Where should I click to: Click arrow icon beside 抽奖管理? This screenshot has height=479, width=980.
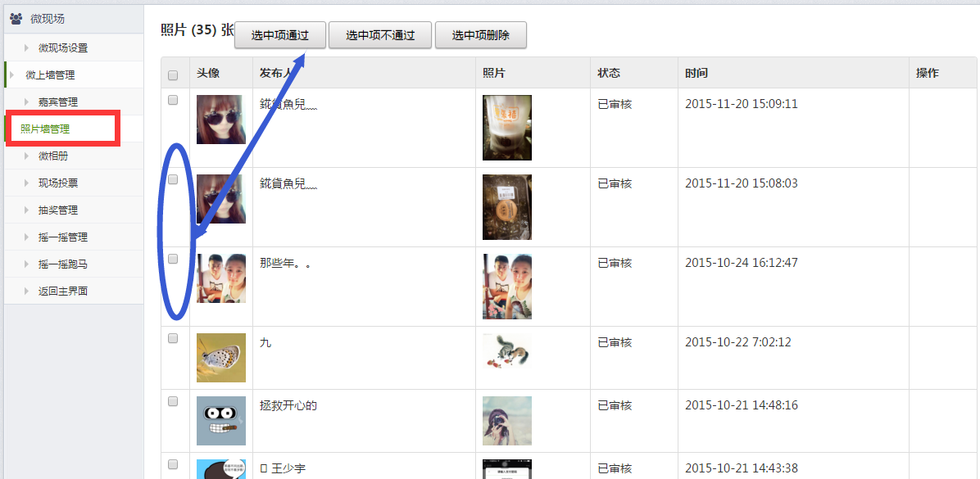click(x=27, y=210)
